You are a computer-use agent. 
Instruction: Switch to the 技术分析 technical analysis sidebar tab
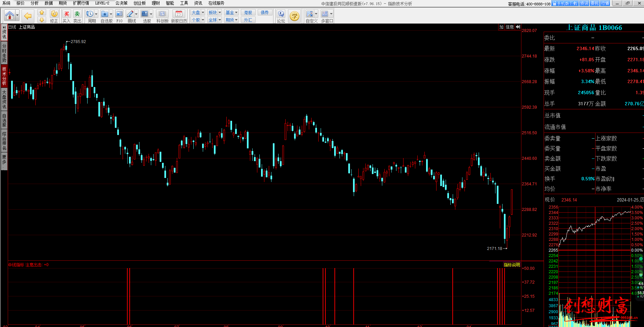point(4,76)
